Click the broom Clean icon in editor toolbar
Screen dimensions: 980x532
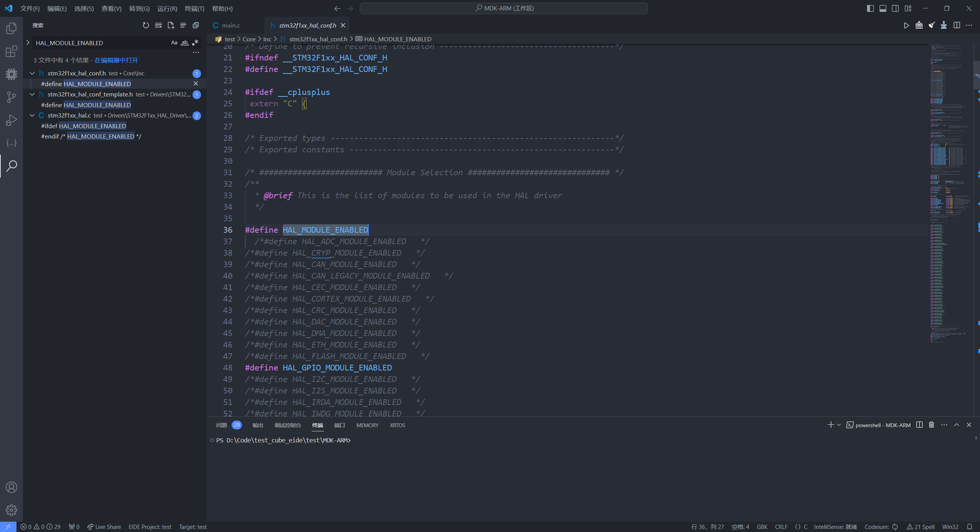tap(931, 25)
